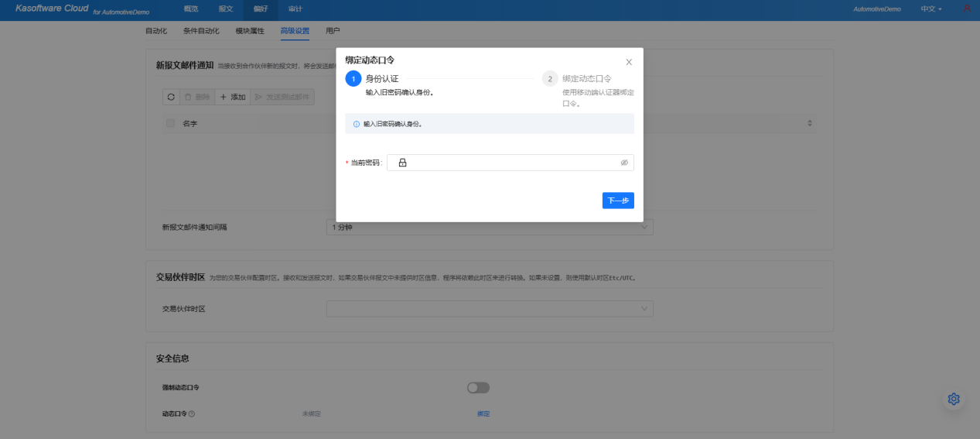Toggle password visibility eye icon

624,163
